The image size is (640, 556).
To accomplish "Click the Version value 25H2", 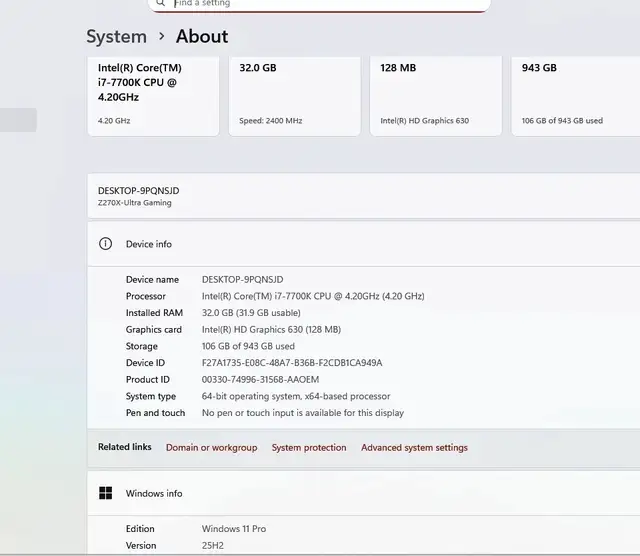I will [x=213, y=546].
